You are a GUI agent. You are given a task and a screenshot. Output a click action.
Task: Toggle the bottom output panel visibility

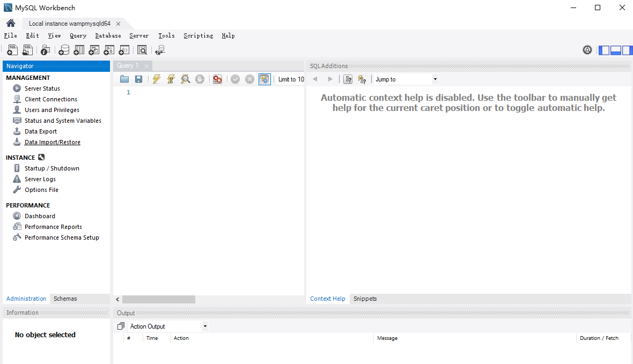(x=616, y=50)
